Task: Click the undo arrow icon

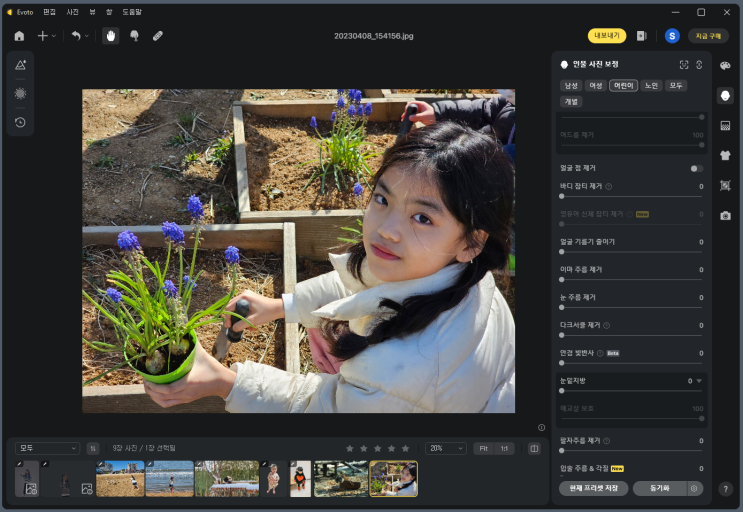Action: (76, 36)
